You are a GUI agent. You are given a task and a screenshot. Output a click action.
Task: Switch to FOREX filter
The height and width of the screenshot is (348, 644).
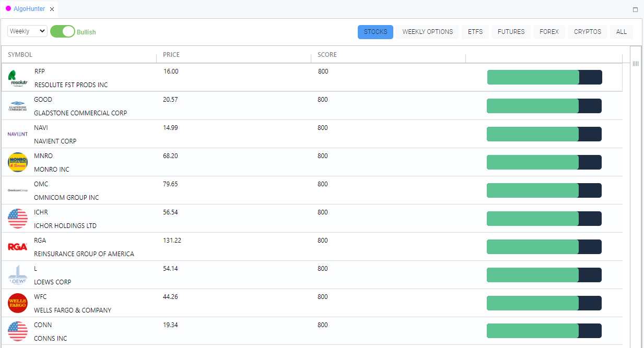[x=549, y=32]
